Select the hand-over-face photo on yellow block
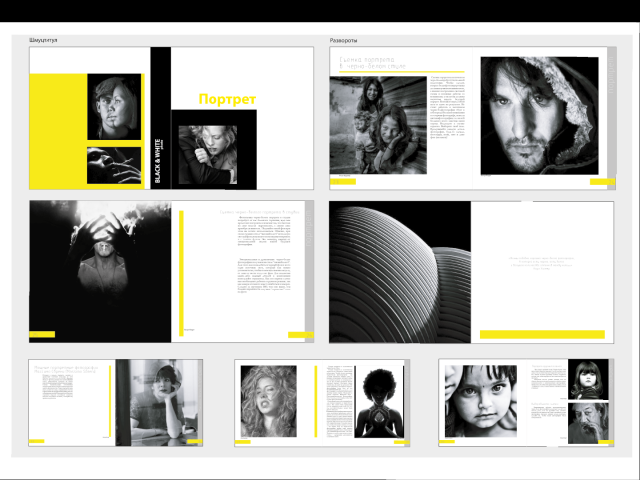The image size is (640, 480). [114, 165]
